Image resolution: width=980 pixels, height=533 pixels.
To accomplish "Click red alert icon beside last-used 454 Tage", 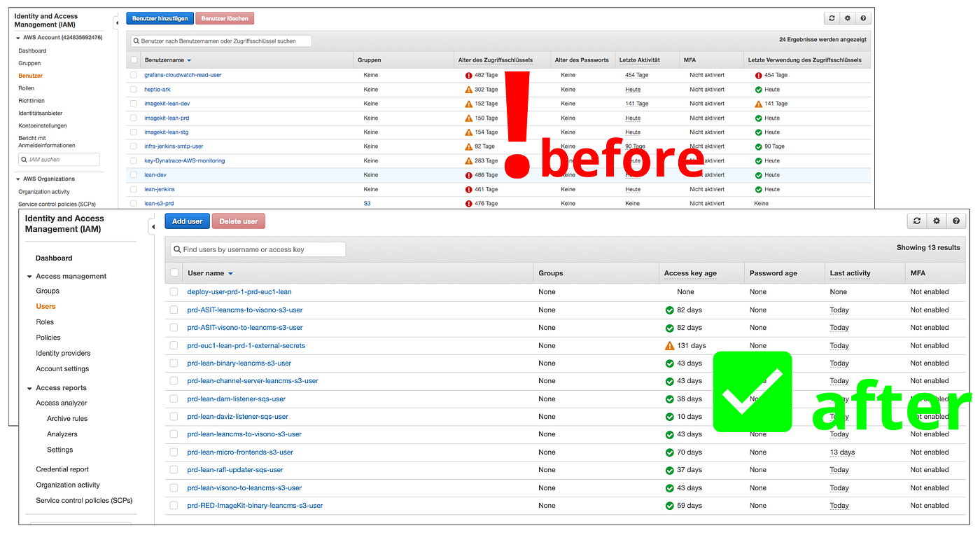I will pyautogui.click(x=759, y=75).
